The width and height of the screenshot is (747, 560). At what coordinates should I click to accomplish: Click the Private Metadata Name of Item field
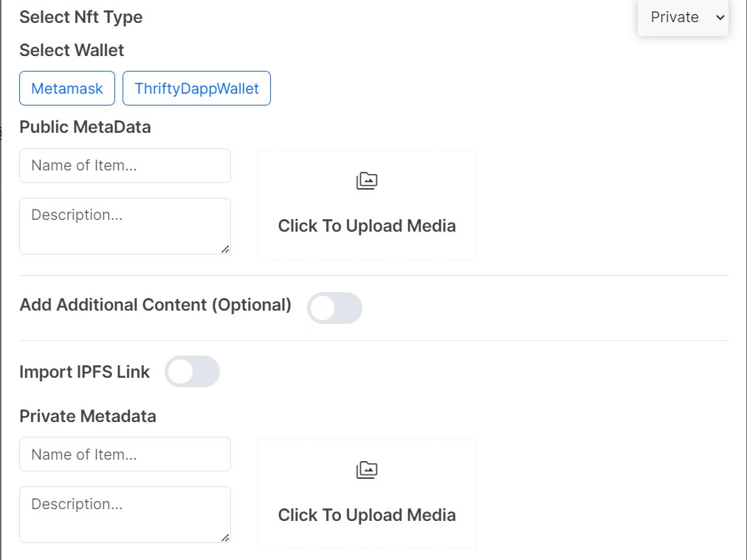125,454
